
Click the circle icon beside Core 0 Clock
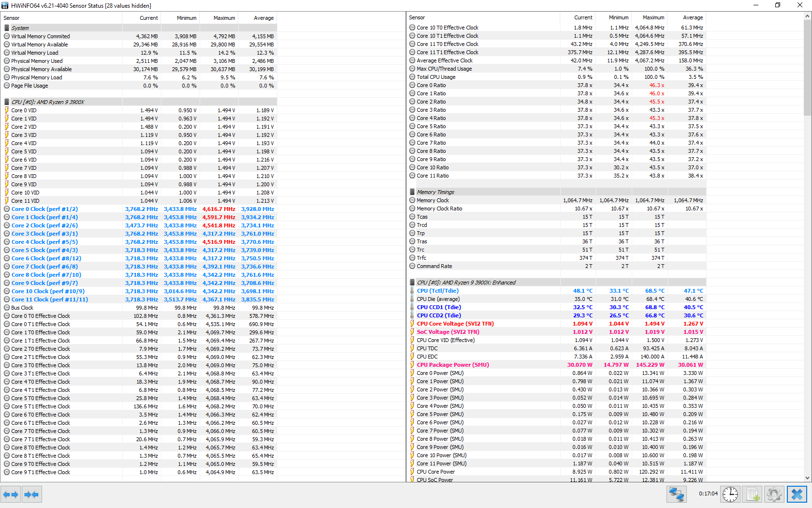point(7,209)
